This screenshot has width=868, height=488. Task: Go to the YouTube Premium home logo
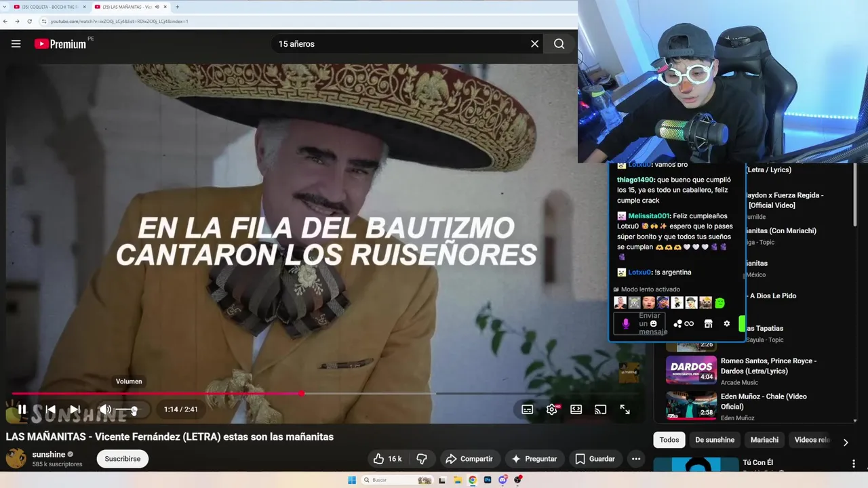(60, 44)
